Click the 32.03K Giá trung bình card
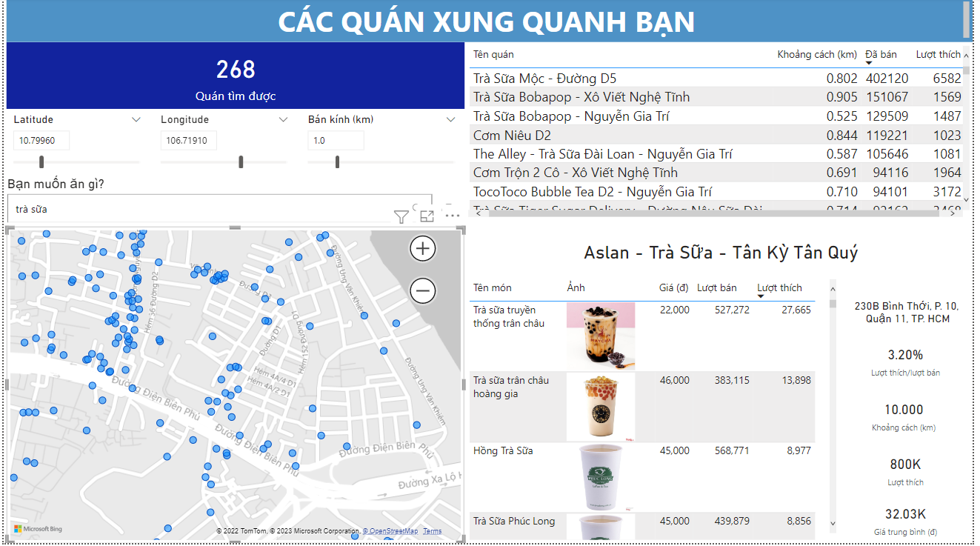 (x=905, y=522)
